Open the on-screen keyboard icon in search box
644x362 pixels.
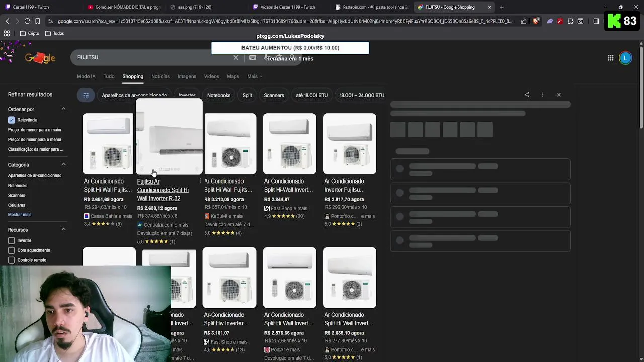(x=253, y=58)
